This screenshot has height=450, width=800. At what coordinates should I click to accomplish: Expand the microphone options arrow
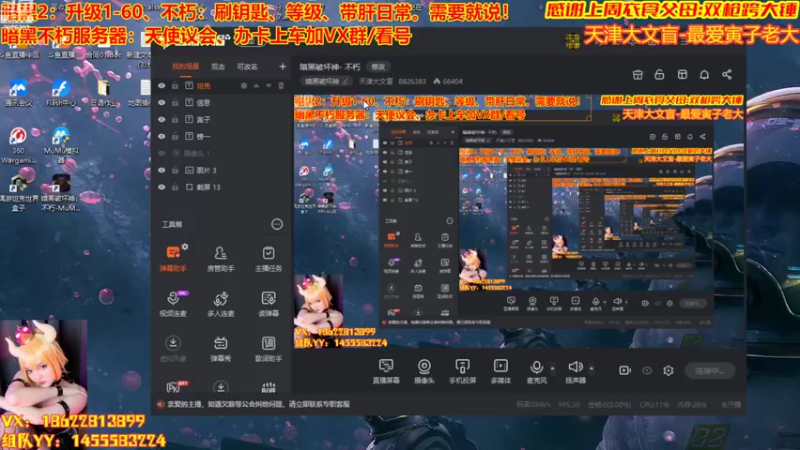pyautogui.click(x=553, y=367)
